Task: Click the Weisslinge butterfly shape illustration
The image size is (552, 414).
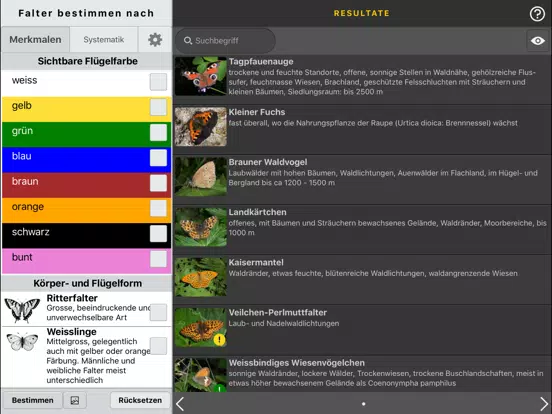Action: 22,342
